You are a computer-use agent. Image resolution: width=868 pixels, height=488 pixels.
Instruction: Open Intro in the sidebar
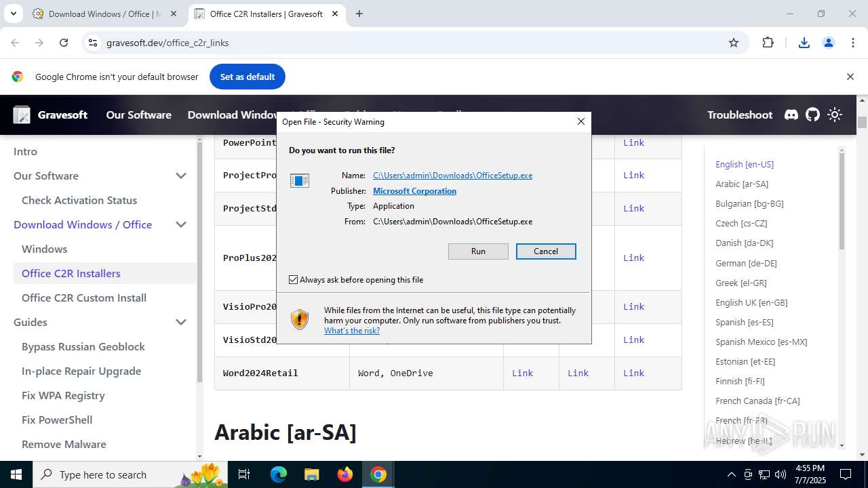click(25, 151)
